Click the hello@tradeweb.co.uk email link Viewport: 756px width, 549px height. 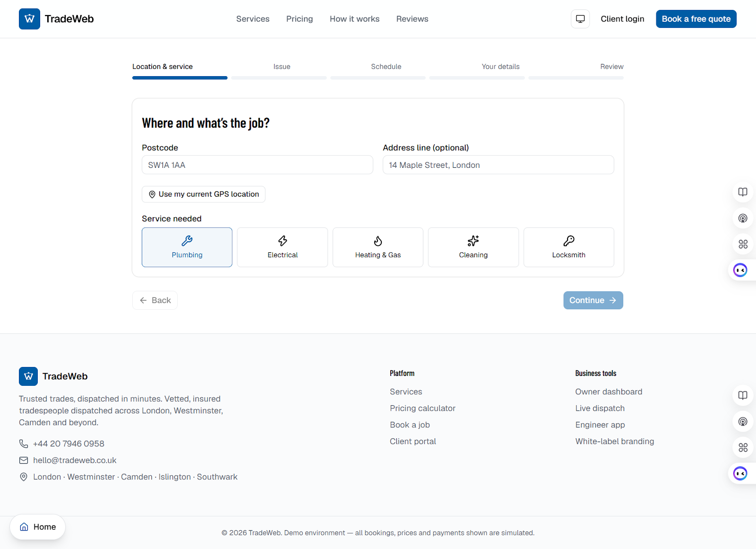tap(75, 460)
